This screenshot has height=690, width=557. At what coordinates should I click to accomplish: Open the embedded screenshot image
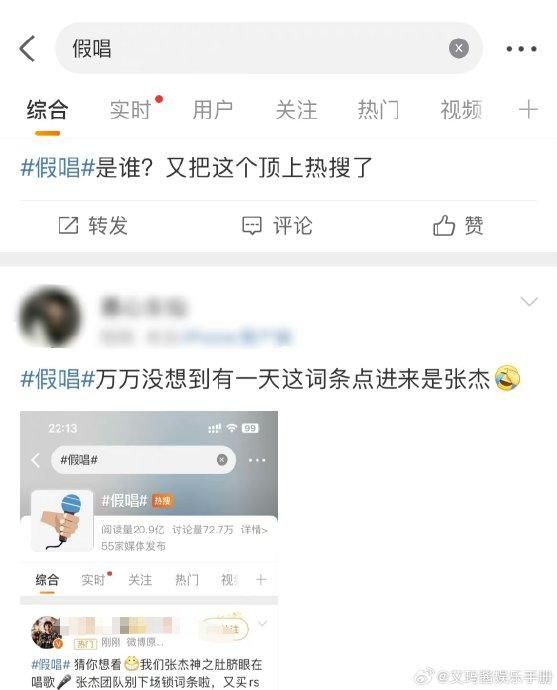coord(149,551)
